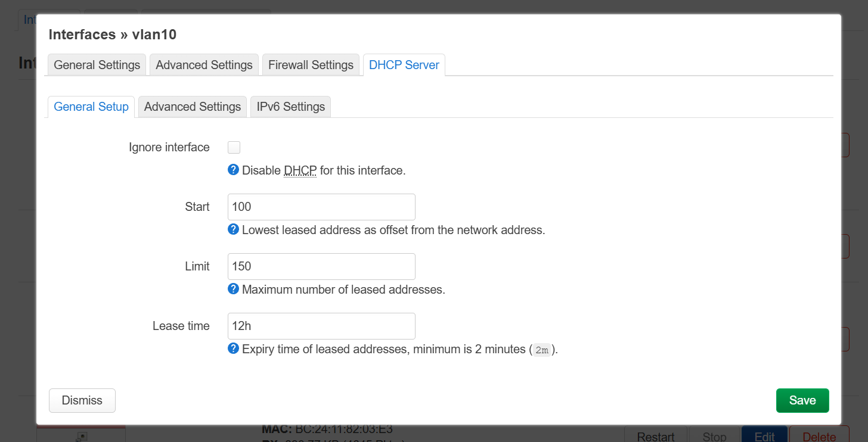868x442 pixels.
Task: Enable the Ignore interface checkbox
Action: click(234, 148)
